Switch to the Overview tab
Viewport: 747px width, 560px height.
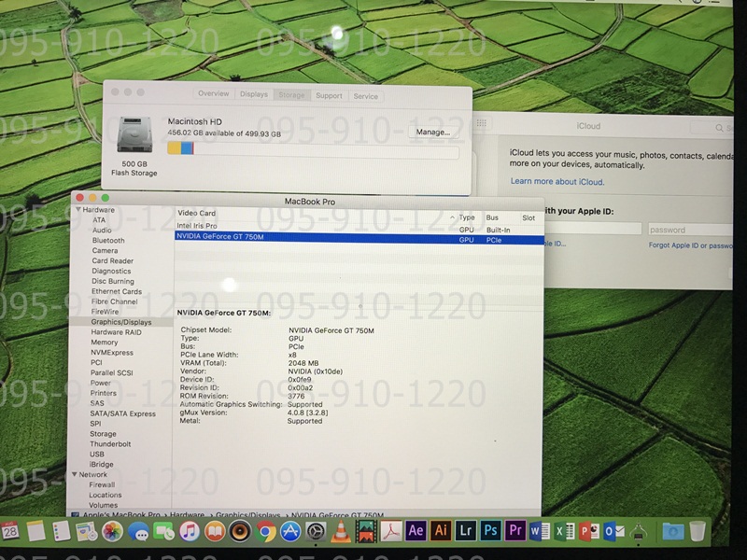[x=213, y=95]
